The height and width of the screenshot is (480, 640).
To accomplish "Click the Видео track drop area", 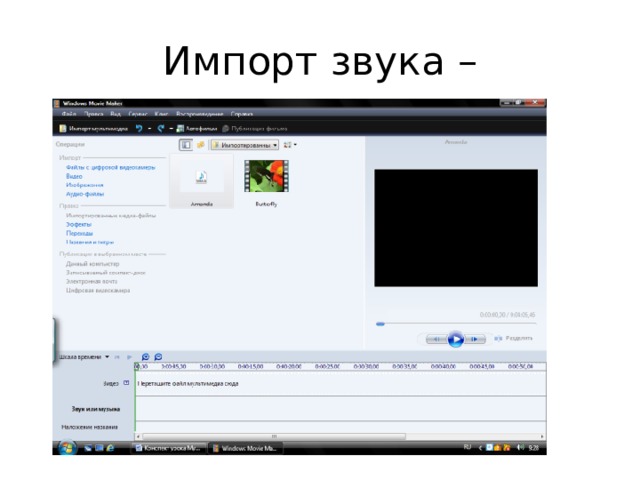I will coord(340,384).
